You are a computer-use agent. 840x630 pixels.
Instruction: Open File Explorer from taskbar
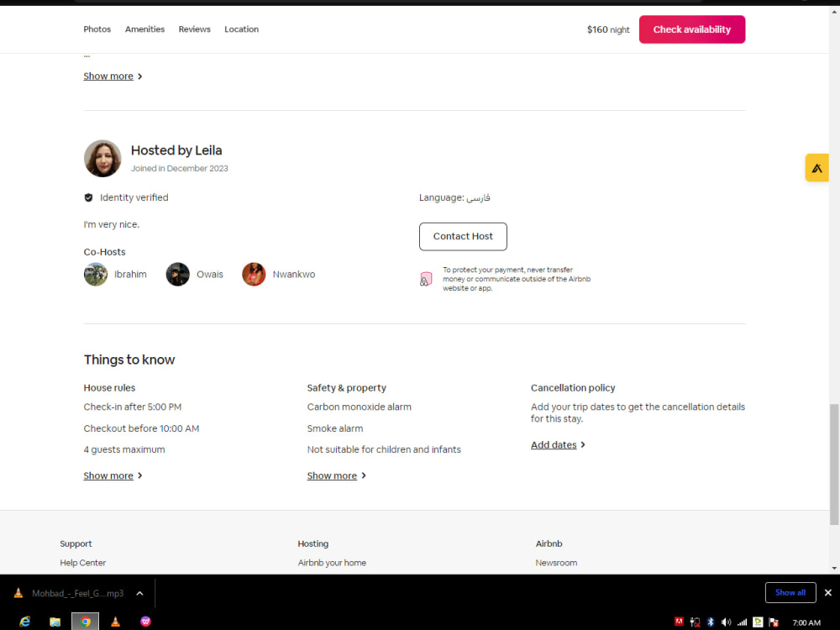click(x=55, y=622)
